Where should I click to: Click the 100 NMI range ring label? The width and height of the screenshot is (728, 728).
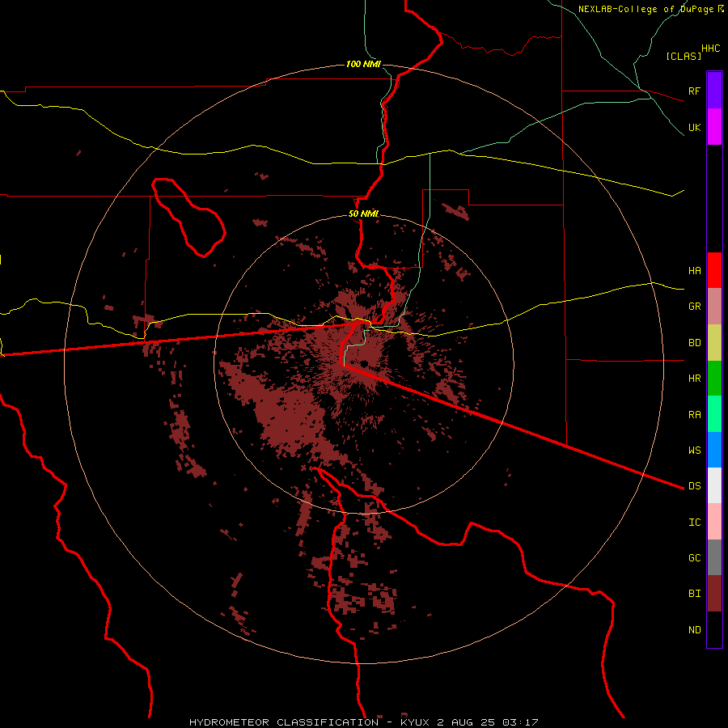pyautogui.click(x=363, y=64)
